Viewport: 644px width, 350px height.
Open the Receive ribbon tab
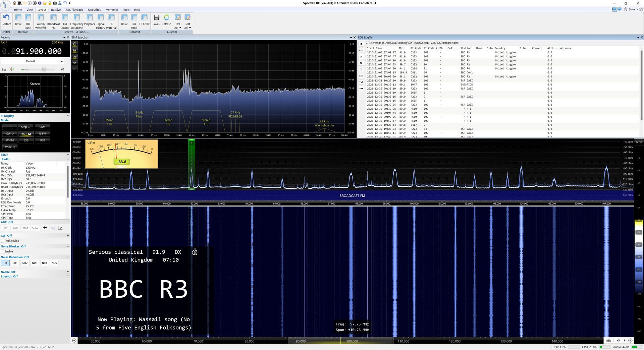(56, 10)
